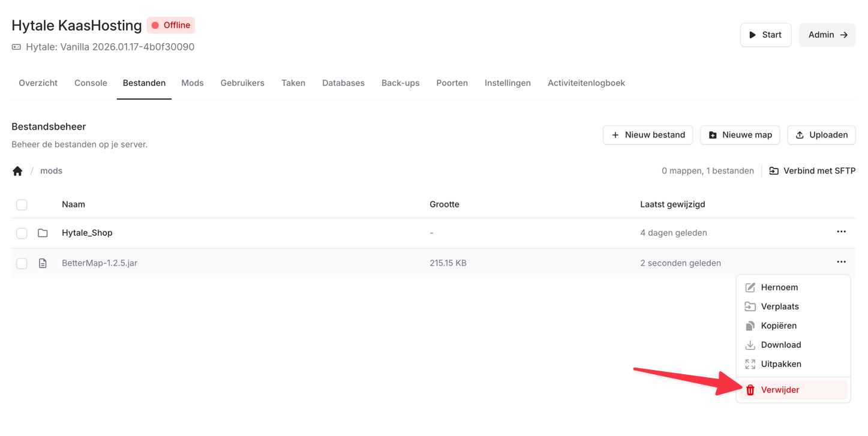Check the BetterMap-1.2.5.jar row checkbox
This screenshot has height=436, width=868.
point(22,263)
